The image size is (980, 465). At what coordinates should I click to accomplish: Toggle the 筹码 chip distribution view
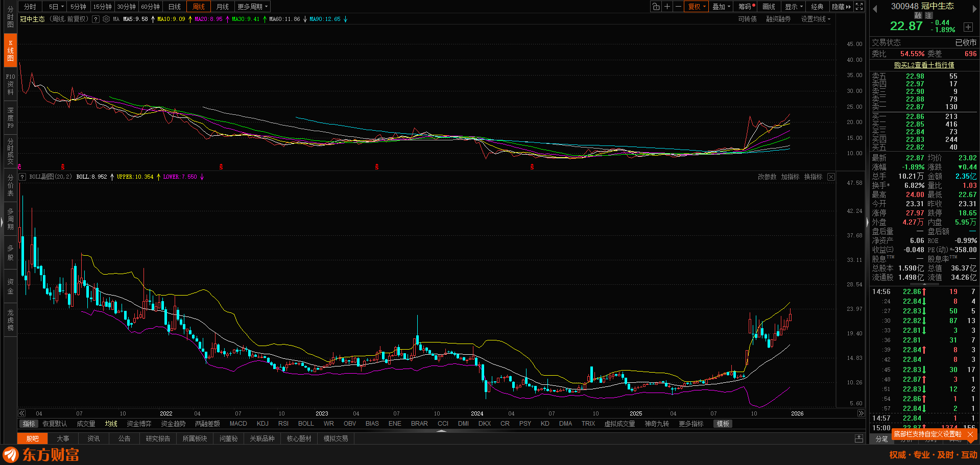point(745,7)
